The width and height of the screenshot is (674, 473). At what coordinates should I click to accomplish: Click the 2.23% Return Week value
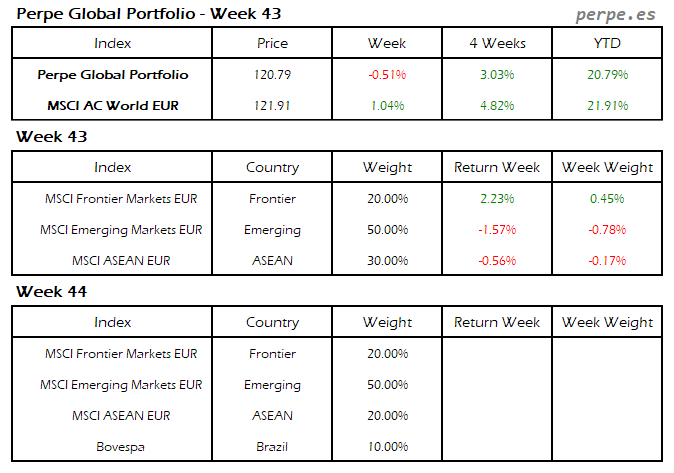tap(497, 199)
